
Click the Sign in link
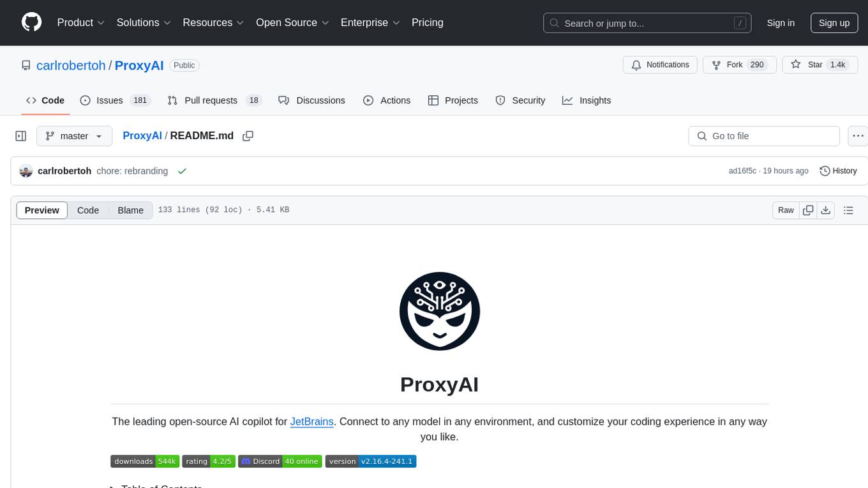[x=781, y=23]
